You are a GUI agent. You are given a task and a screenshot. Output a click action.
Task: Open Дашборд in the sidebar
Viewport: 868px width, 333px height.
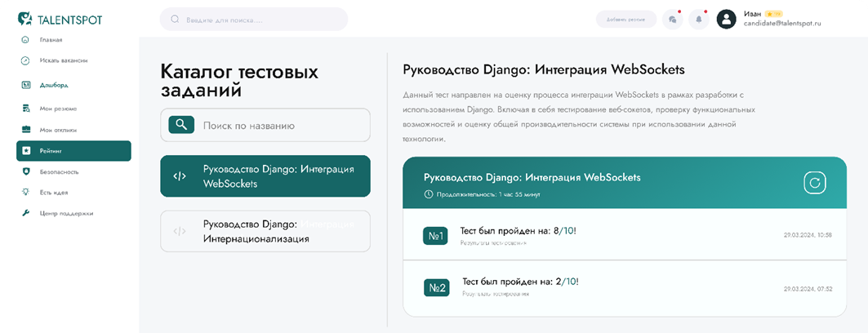(54, 85)
